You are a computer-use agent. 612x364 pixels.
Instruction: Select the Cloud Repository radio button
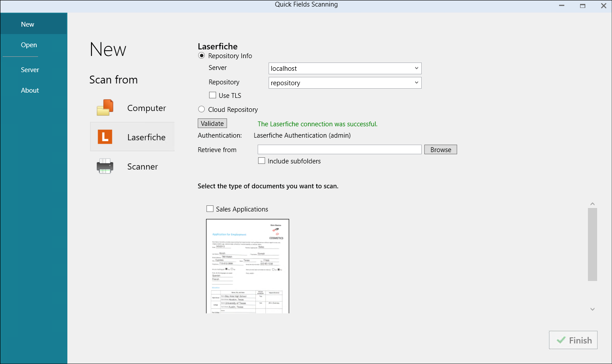click(x=202, y=109)
